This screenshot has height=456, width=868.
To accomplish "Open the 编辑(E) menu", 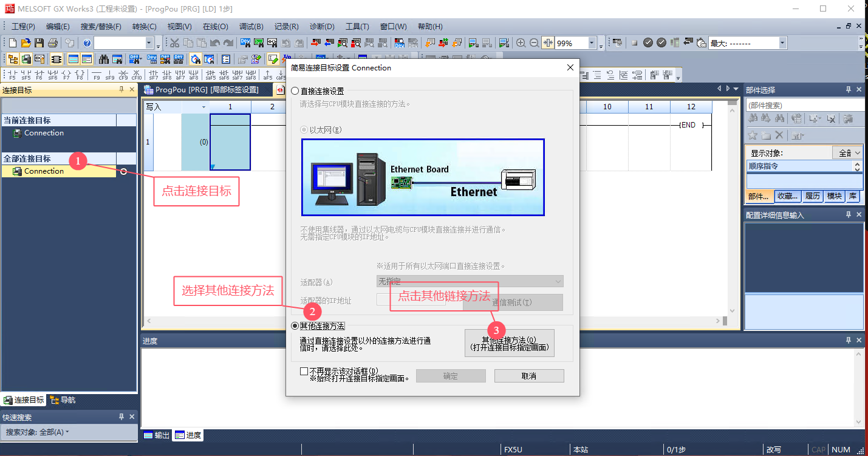I will [x=58, y=27].
